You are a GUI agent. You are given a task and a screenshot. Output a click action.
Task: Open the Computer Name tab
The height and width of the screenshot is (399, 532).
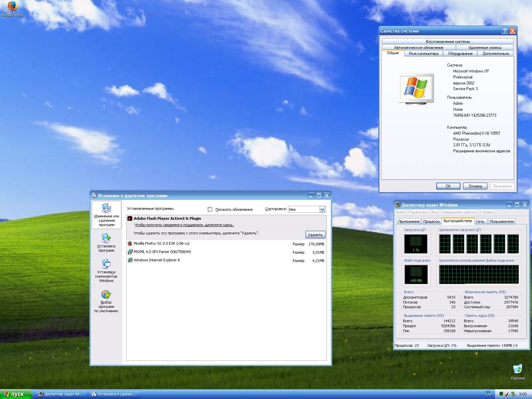424,54
